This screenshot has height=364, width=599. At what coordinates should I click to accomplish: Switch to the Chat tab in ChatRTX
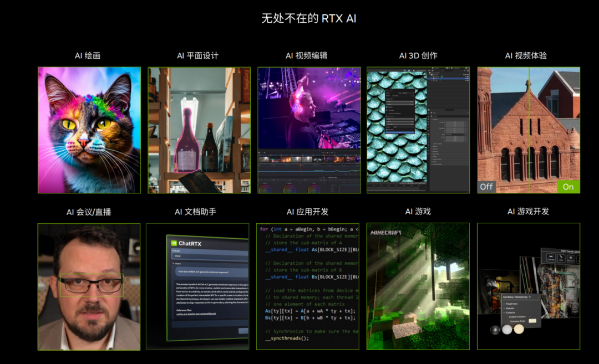[177, 263]
